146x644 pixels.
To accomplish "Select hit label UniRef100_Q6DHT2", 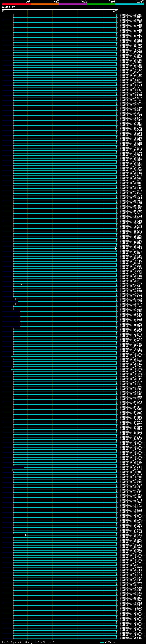I will (131, 359).
